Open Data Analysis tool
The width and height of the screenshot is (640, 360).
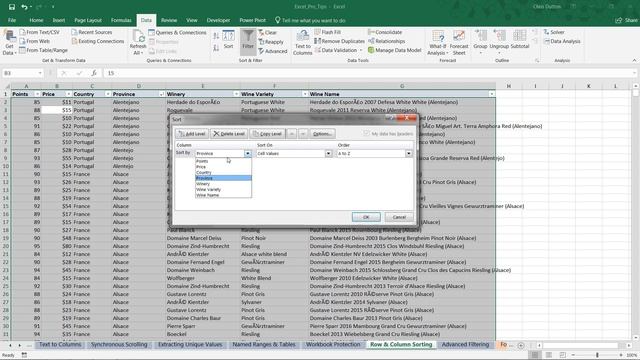pyautogui.click(x=562, y=41)
